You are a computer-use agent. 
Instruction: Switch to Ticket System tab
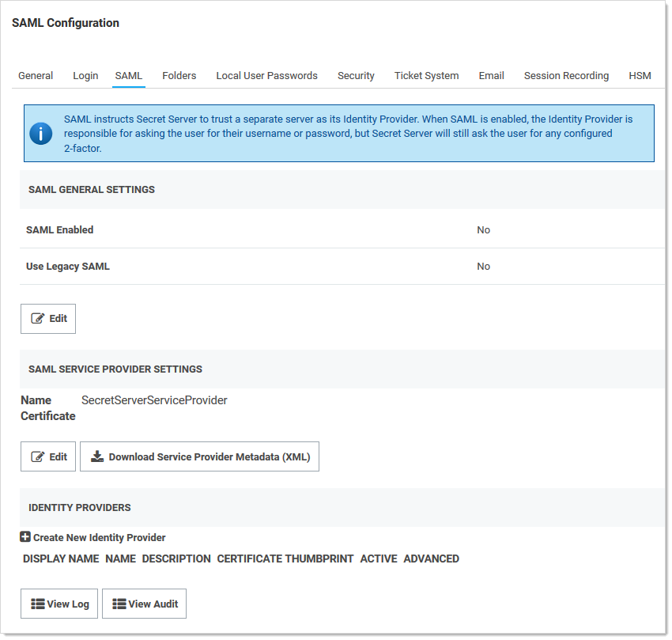click(426, 76)
